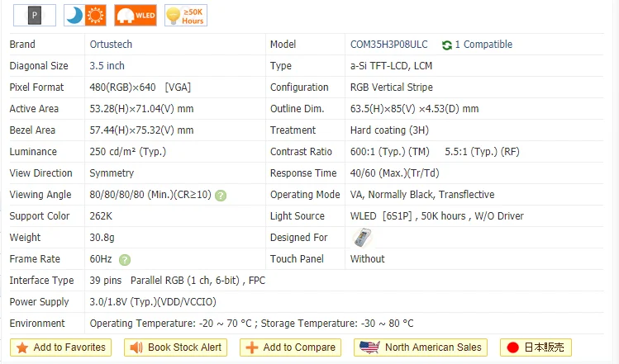Open the Frame Rate help question mark
This screenshot has width=619, height=364.
(125, 259)
